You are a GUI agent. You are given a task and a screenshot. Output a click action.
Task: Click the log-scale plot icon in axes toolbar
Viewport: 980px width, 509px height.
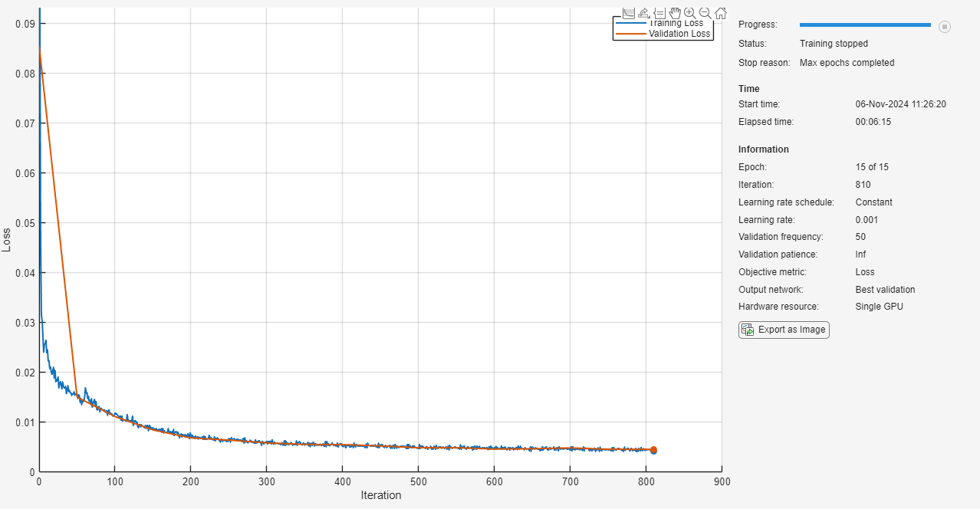pos(629,12)
